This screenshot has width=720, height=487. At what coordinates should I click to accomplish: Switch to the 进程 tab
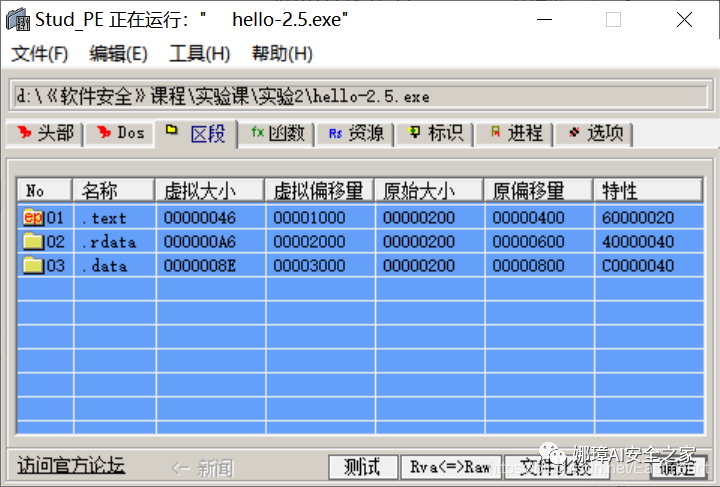click(515, 134)
